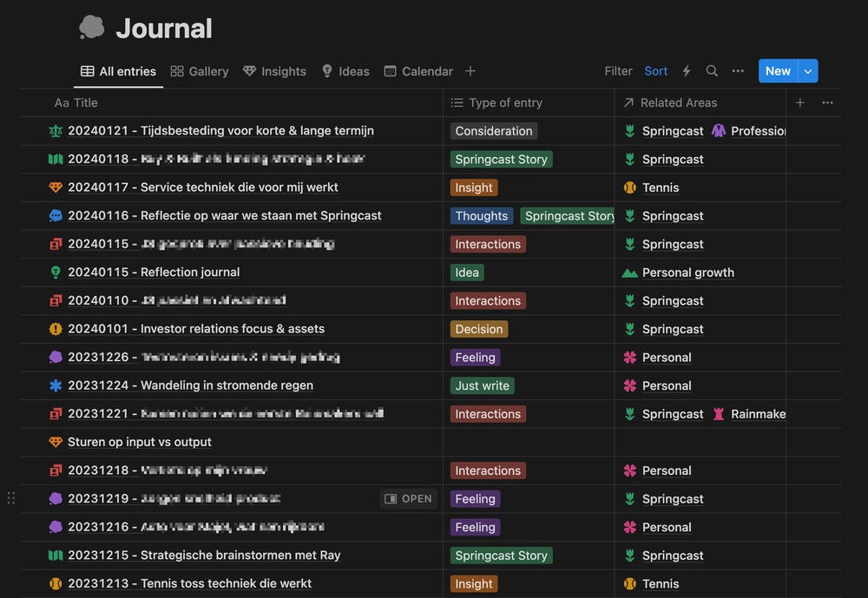Screen dimensions: 868x598
Task: Click the asterisk icon for Wandeling entry
Action: (56, 384)
